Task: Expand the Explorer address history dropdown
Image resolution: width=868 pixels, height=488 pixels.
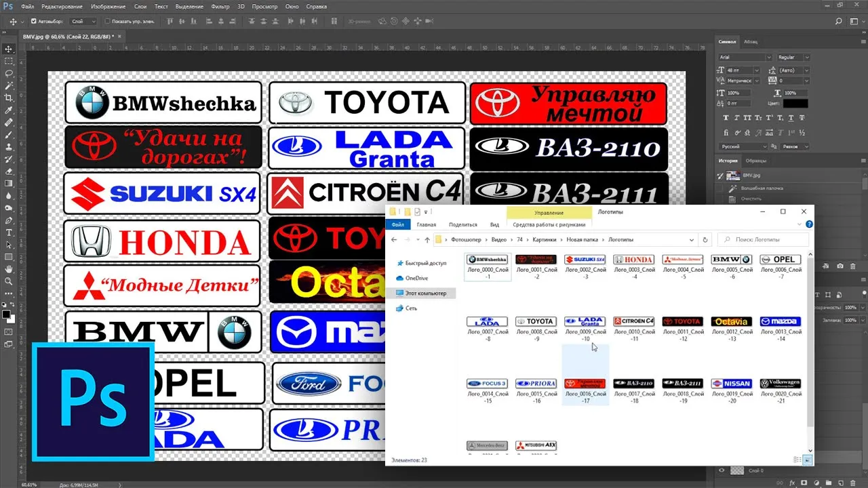Action: click(x=692, y=239)
